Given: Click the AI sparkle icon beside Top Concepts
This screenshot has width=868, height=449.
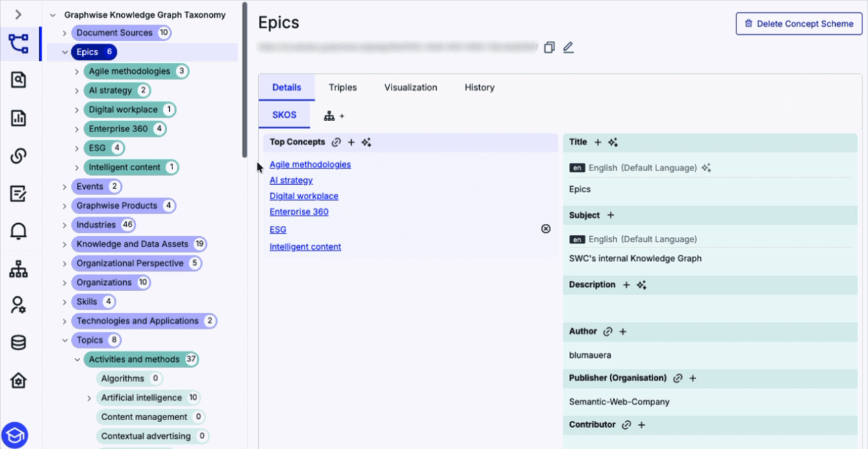Looking at the screenshot, I should 366,142.
